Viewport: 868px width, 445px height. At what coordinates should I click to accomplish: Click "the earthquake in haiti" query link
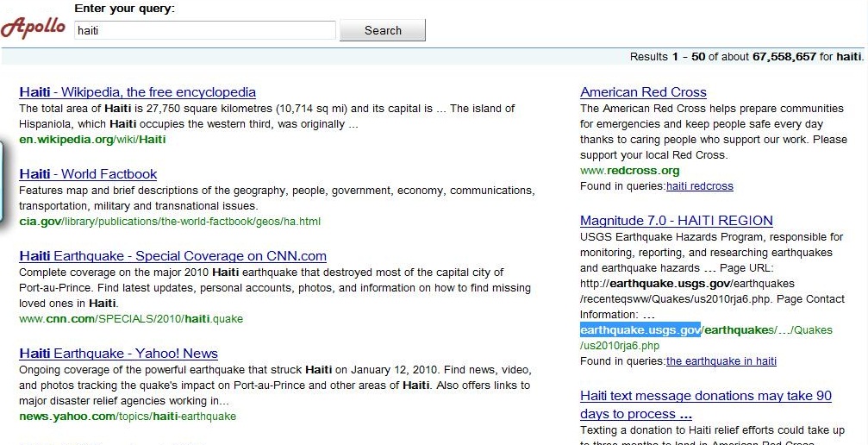[721, 361]
